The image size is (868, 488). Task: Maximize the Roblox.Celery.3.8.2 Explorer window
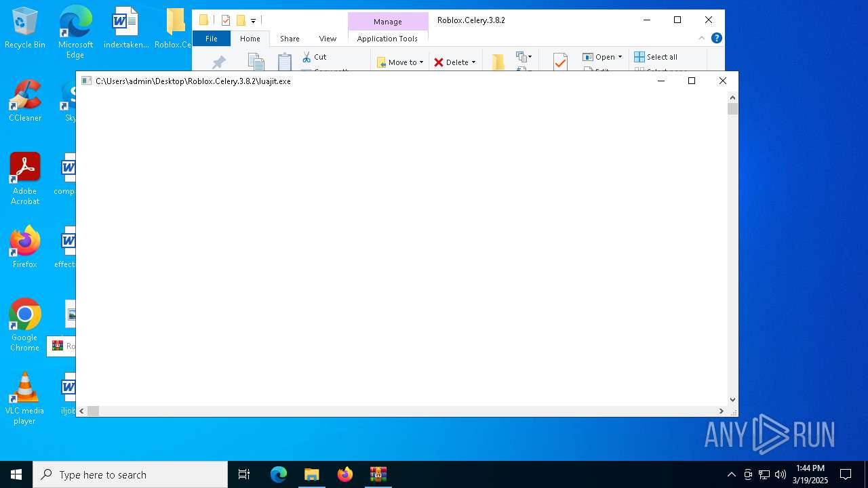click(677, 20)
